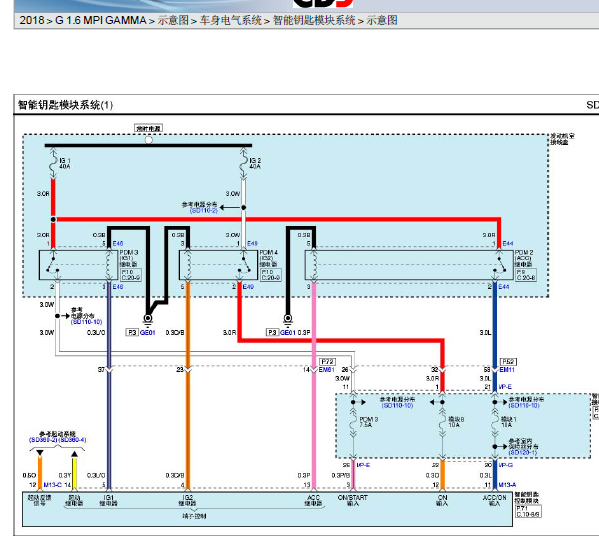Open the G 1.6 MPI GAMMA breadcrumb
The width and height of the screenshot is (599, 554).
pyautogui.click(x=101, y=20)
